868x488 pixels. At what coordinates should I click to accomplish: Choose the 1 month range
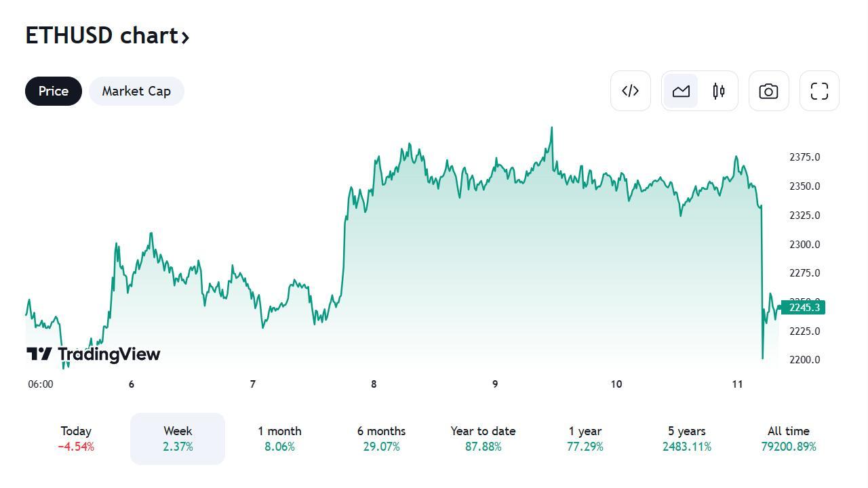279,439
